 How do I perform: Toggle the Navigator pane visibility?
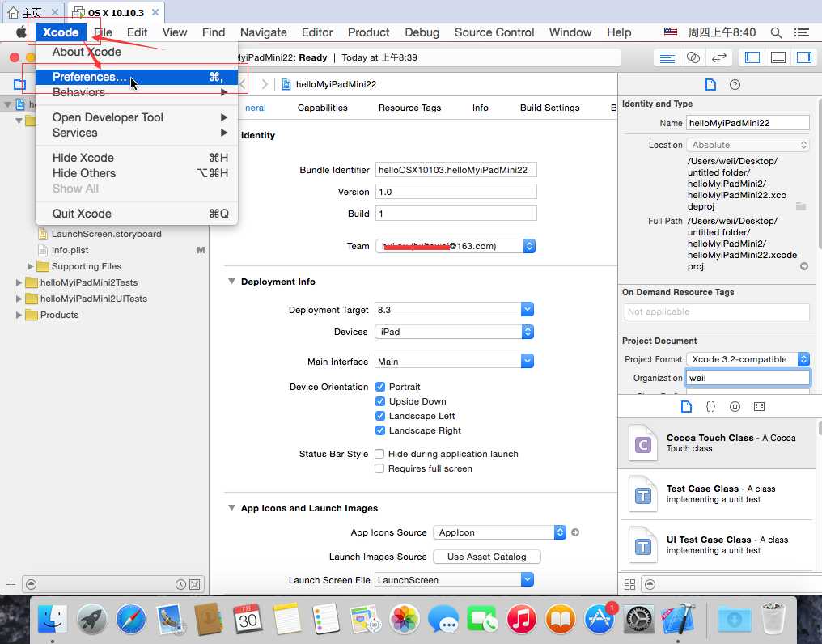coord(752,57)
